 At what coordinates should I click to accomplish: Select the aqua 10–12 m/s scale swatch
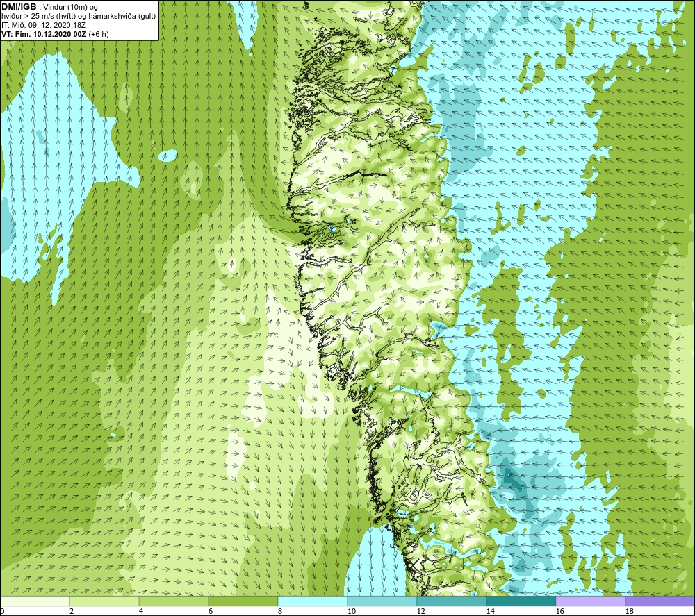(x=382, y=601)
